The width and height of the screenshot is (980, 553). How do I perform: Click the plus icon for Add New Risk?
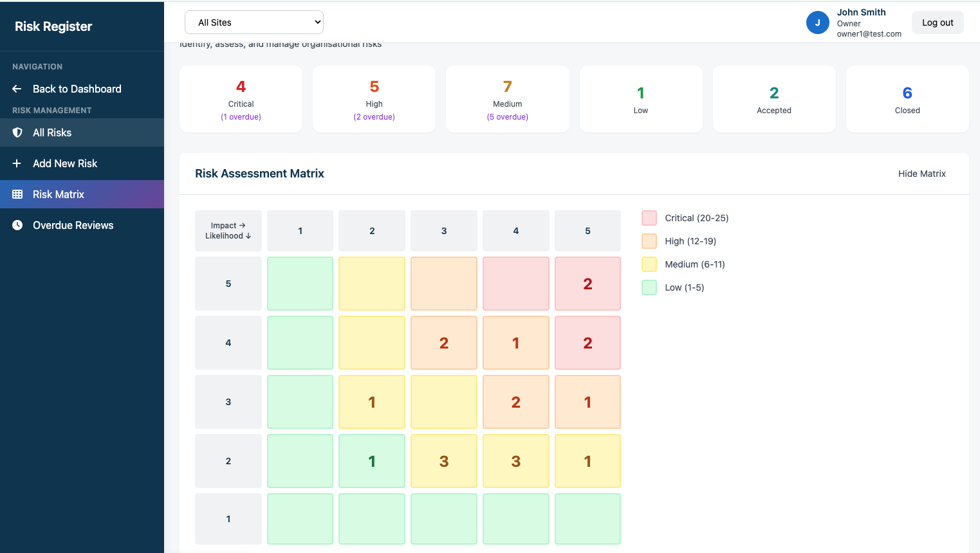pos(17,163)
